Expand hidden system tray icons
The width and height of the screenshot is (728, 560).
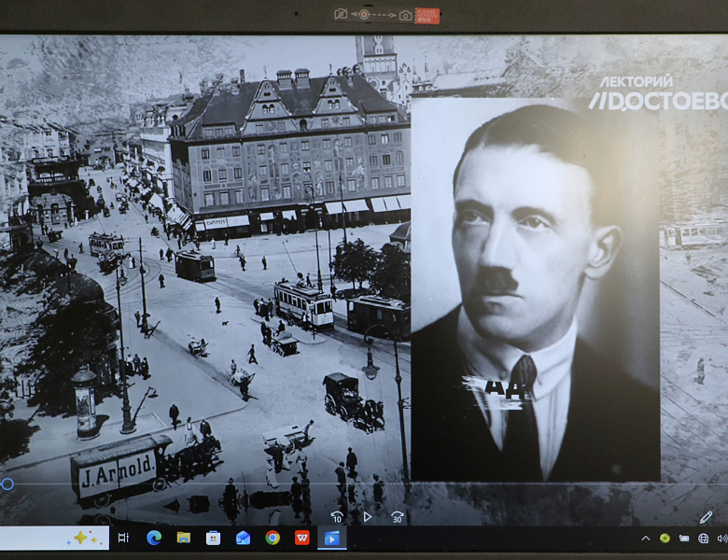[x=645, y=539]
